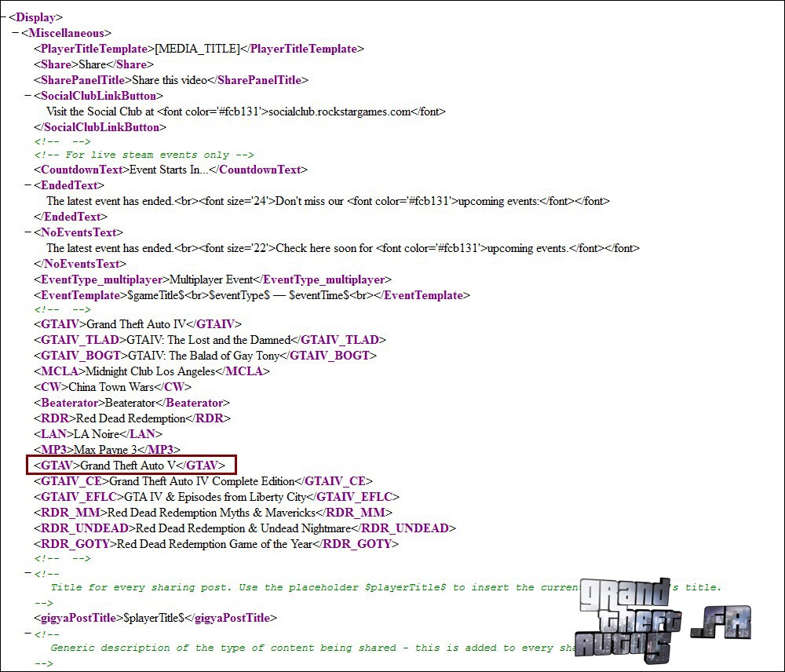Viewport: 785px width, 672px height.
Task: Click the gigyaPostTitle $playerTitle$ line
Action: coord(155,618)
